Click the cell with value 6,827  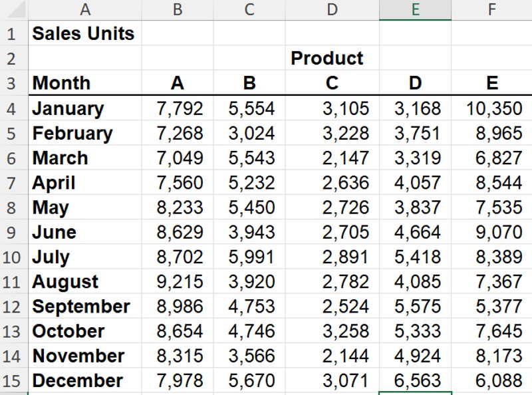(491, 158)
